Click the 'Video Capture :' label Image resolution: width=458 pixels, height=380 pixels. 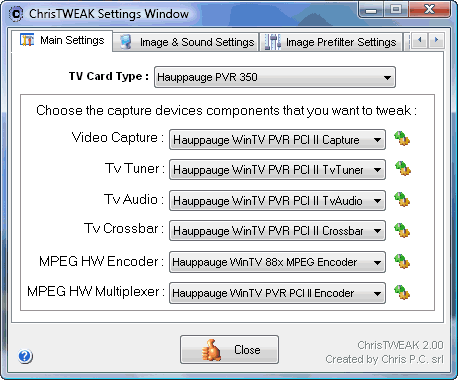pyautogui.click(x=118, y=137)
